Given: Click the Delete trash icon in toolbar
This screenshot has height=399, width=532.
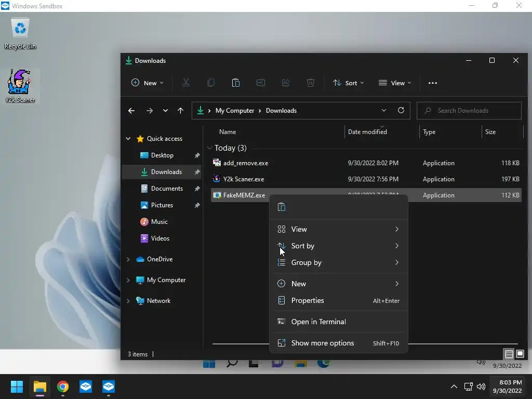Looking at the screenshot, I should click(311, 83).
